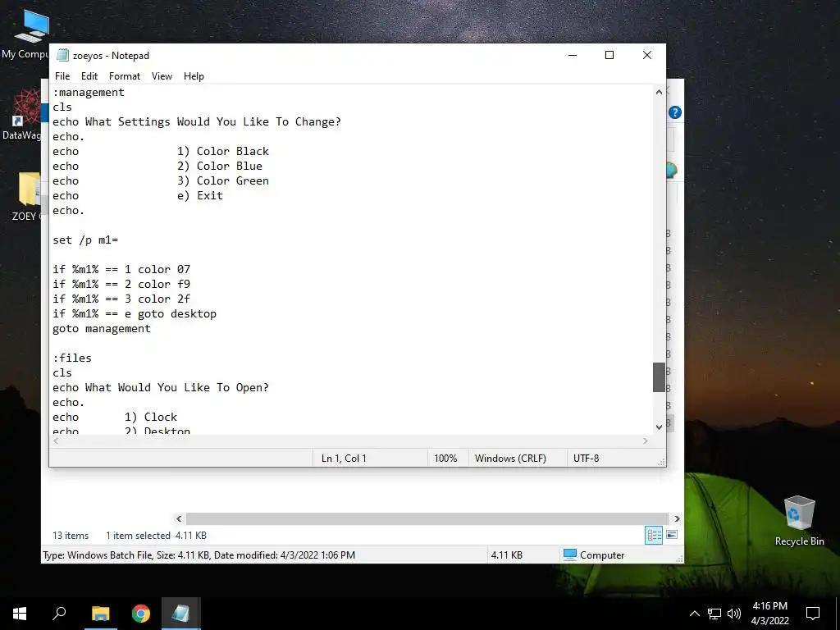This screenshot has height=630, width=840.
Task: Click the '1) Clock' line
Action: pos(151,417)
